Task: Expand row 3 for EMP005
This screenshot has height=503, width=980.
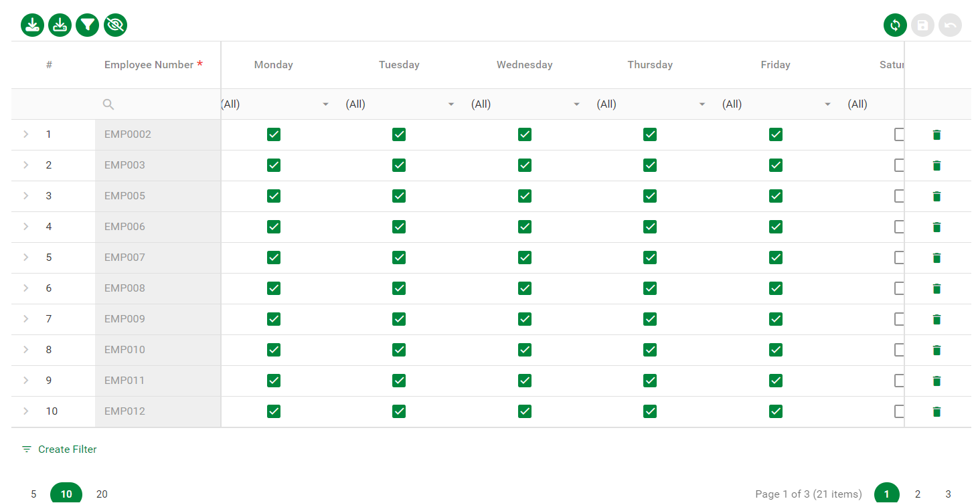Action: coord(26,196)
